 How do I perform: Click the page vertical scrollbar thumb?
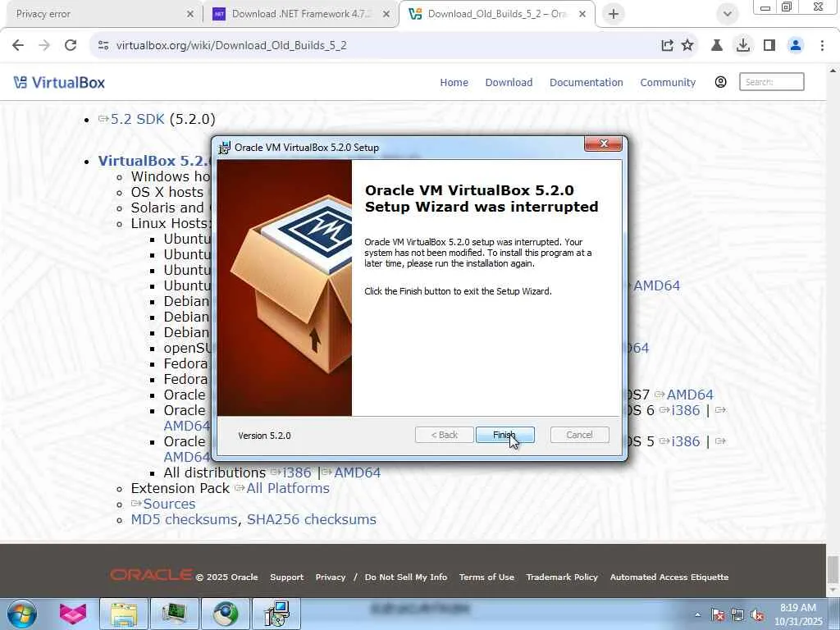pos(833,569)
